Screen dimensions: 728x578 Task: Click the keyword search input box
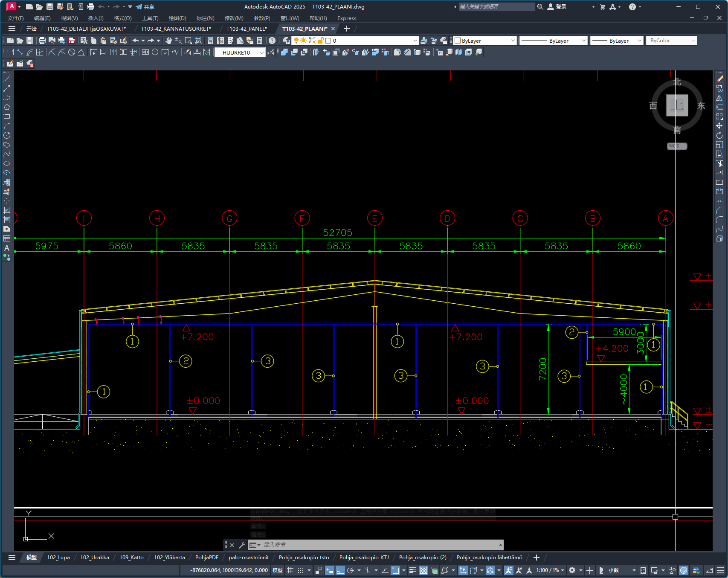496,7
